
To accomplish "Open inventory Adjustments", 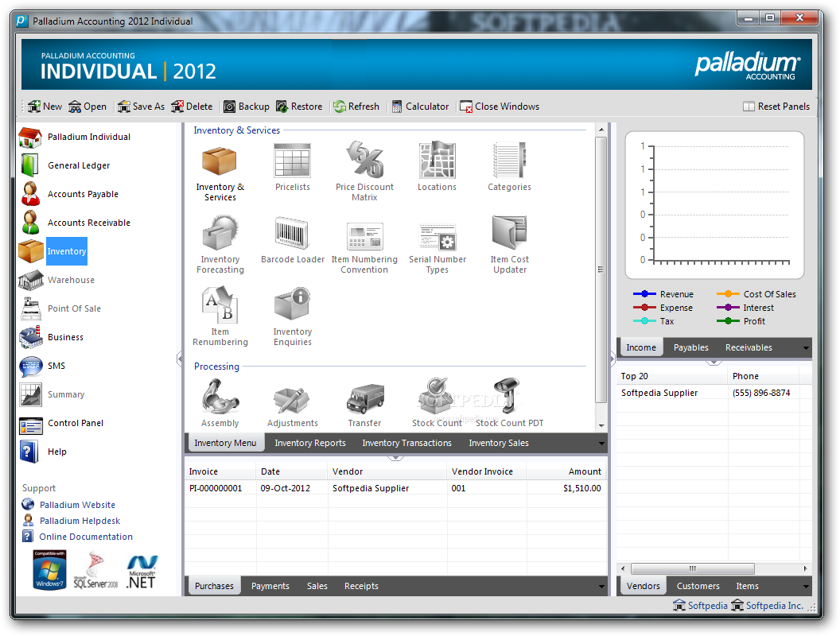I will (293, 407).
